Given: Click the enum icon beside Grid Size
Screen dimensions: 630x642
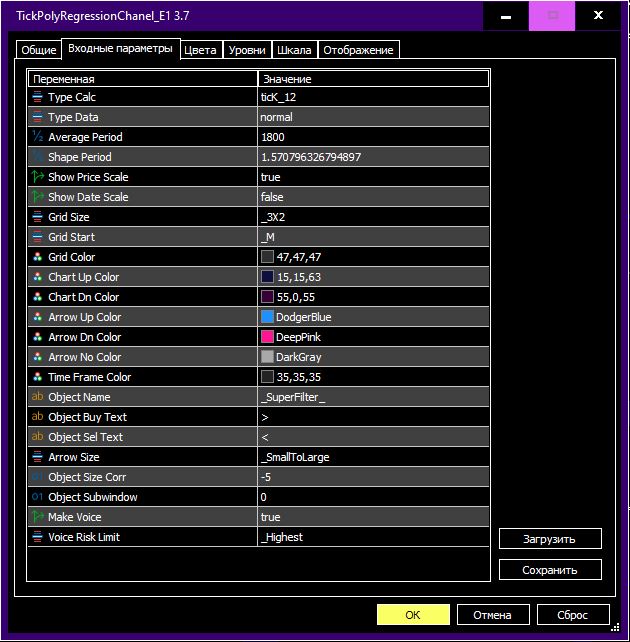Looking at the screenshot, I should click(x=37, y=217).
